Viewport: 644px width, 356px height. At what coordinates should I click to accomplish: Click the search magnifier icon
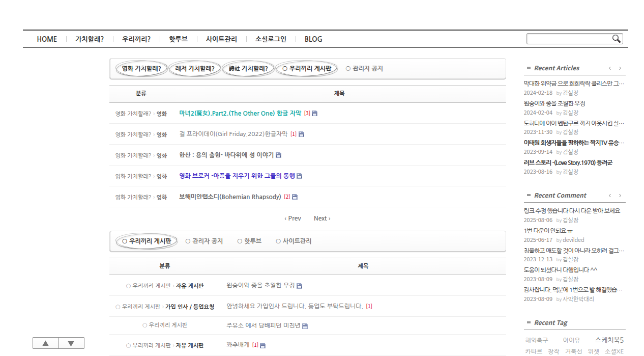point(616,38)
